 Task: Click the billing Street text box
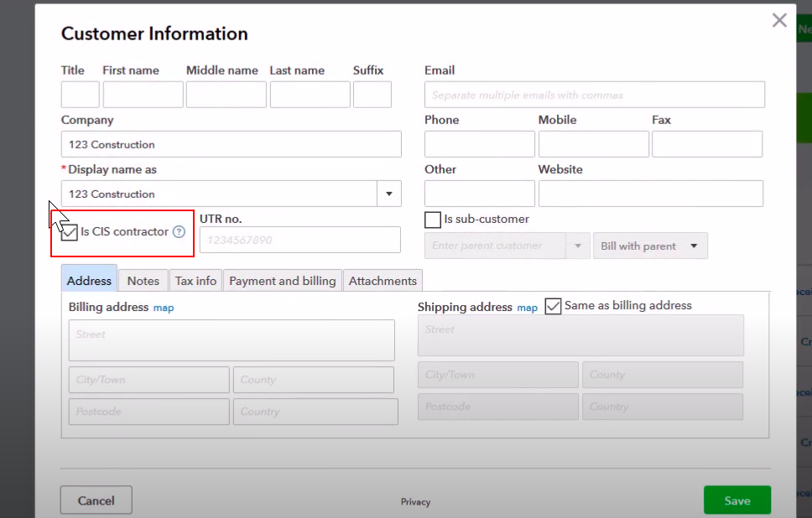click(232, 339)
